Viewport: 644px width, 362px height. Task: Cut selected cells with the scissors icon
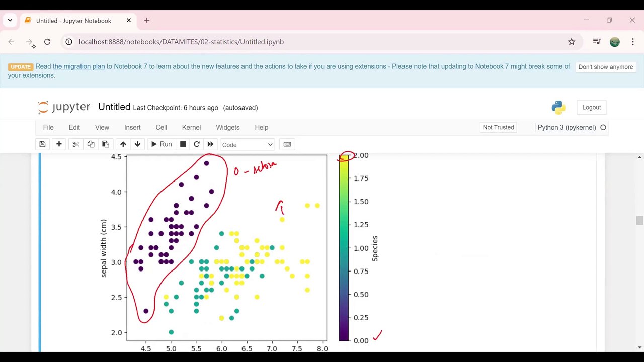coord(76,144)
